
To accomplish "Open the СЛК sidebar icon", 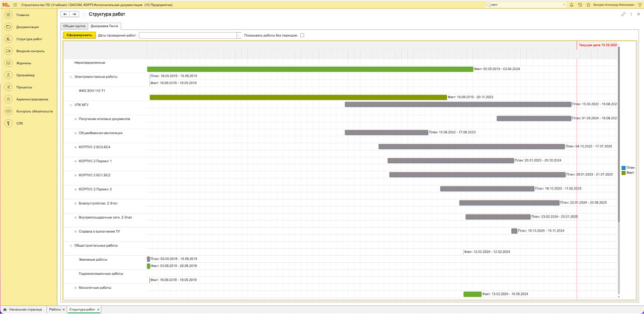I will tap(8, 123).
